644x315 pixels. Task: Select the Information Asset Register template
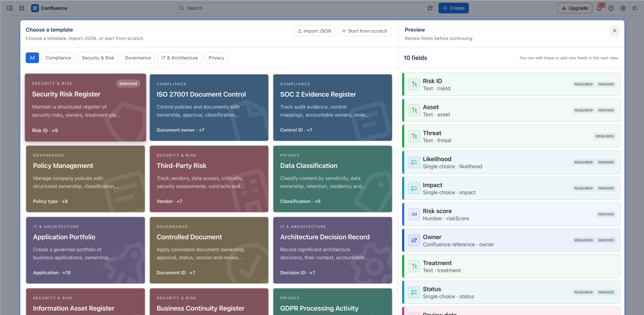point(85,302)
